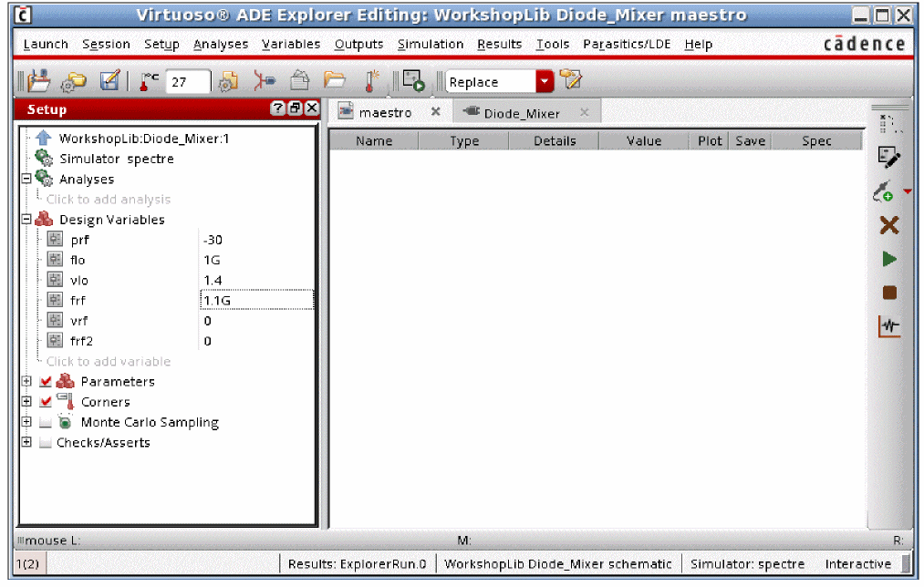Select WorkshopLib:Diode_Mixer:1 tree item
The width and height of the screenshot is (924, 587).
click(144, 139)
